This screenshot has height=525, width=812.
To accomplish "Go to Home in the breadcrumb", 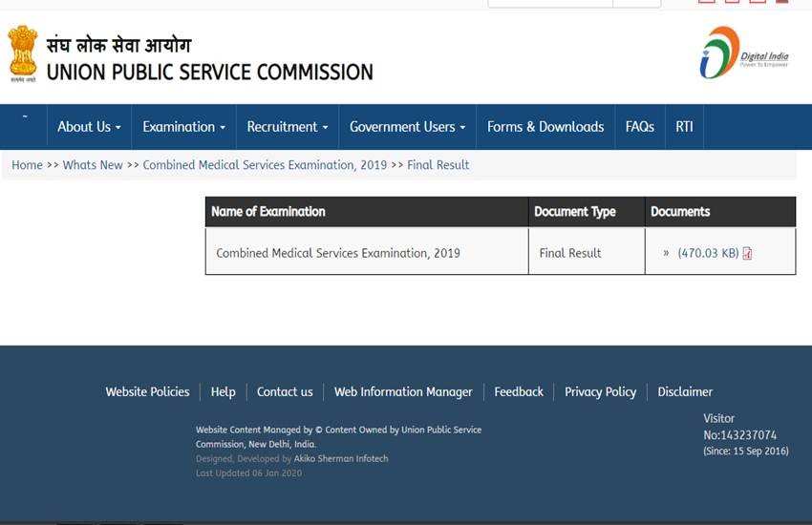I will coord(27,165).
